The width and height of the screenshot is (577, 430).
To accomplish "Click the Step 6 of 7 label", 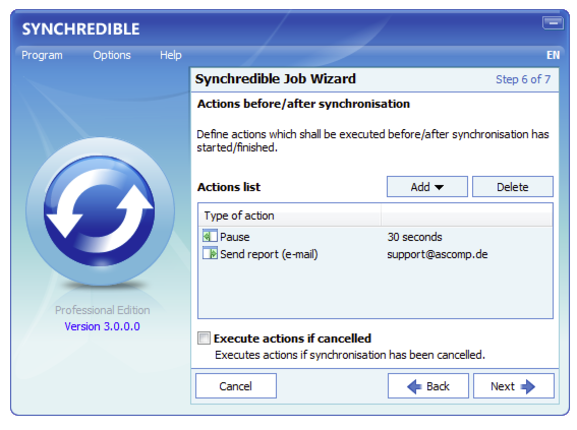I will pos(523,79).
